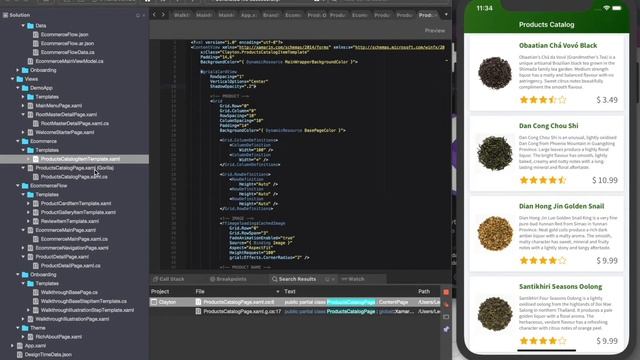Click the Theme folder icon
640x360 pixels.
[x=25, y=328]
